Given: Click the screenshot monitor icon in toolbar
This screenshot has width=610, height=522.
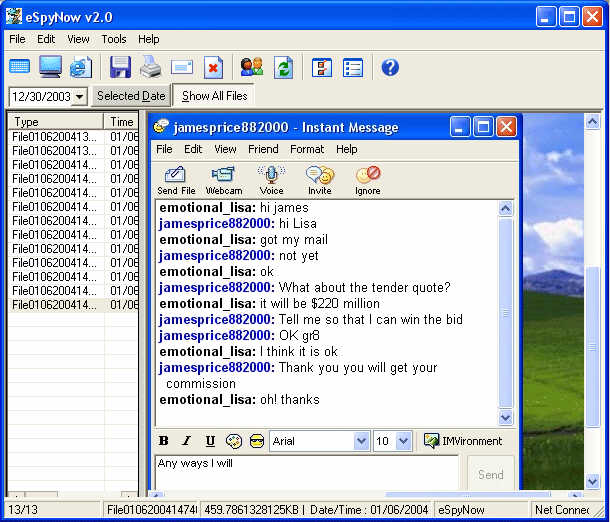Looking at the screenshot, I should tap(50, 67).
